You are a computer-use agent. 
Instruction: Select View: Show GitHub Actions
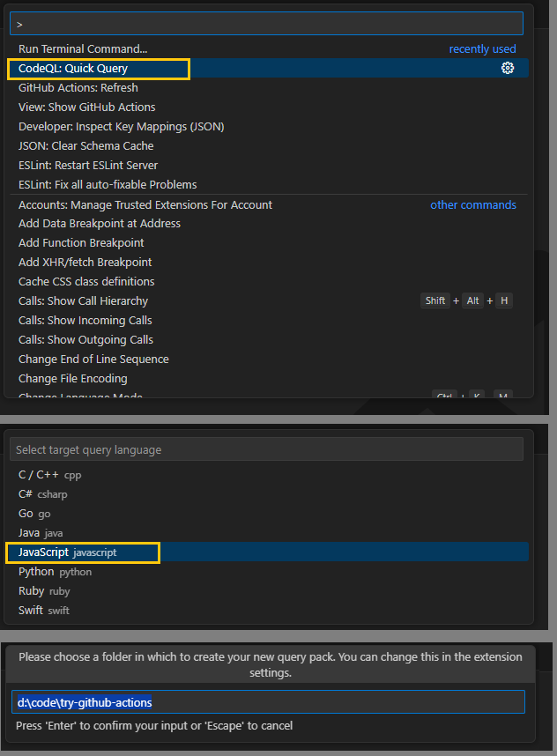[x=268, y=107]
